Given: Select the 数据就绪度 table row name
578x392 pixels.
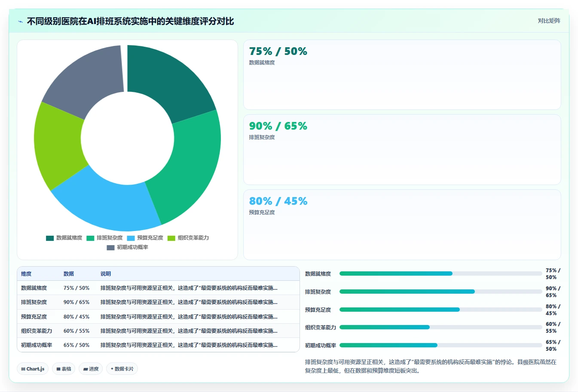Looking at the screenshot, I should coord(34,288).
